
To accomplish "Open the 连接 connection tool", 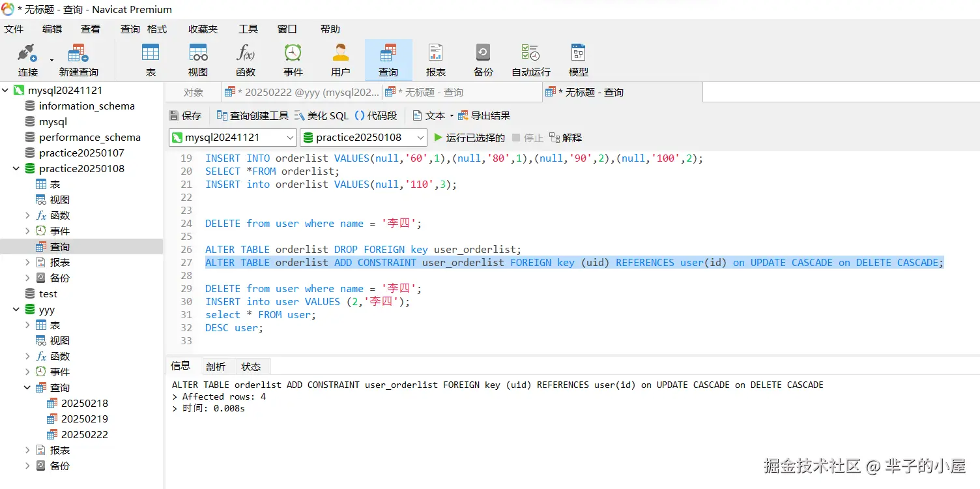I will point(27,60).
